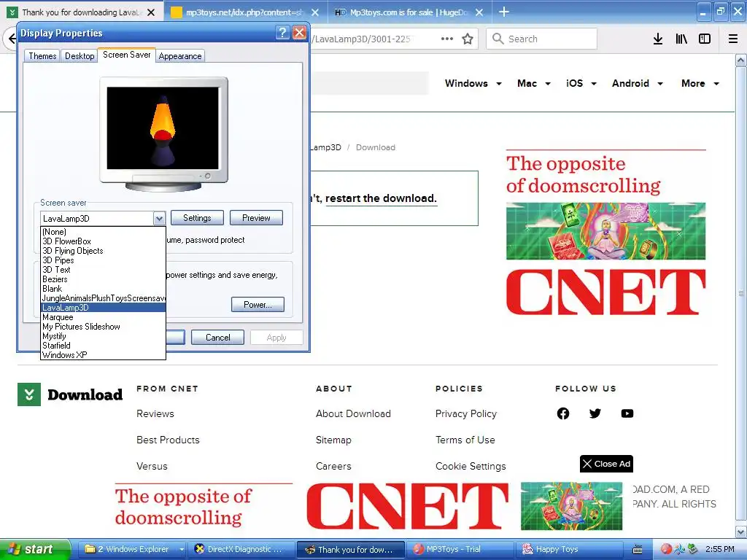747x560 pixels.
Task: Click the Close Ad button
Action: (606, 464)
